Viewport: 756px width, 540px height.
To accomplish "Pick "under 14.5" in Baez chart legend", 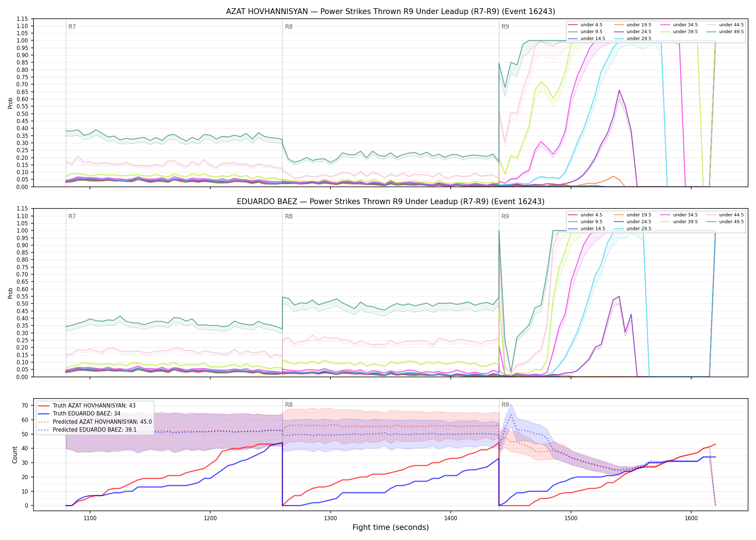I will click(x=586, y=229).
